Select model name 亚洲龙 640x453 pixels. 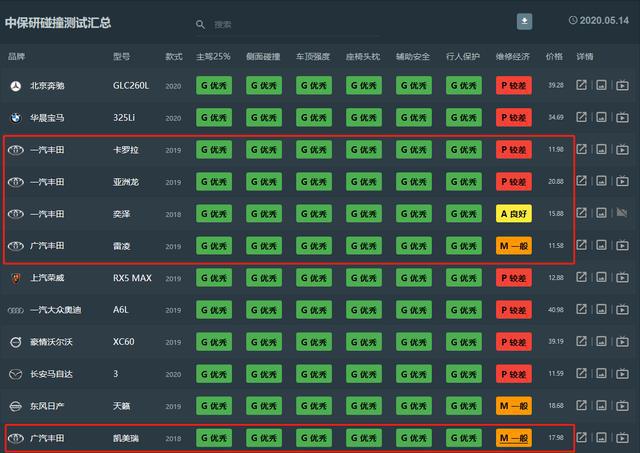(x=126, y=182)
